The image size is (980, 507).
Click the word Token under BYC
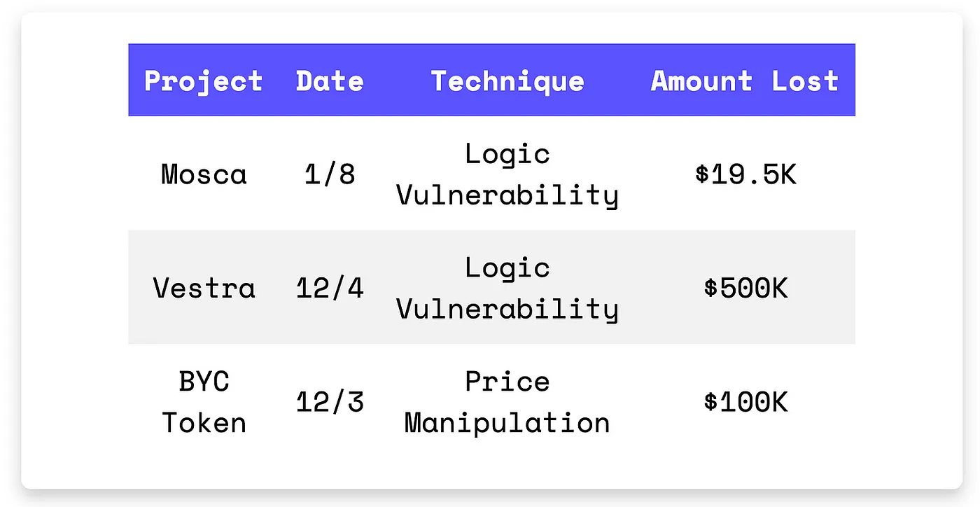point(204,423)
